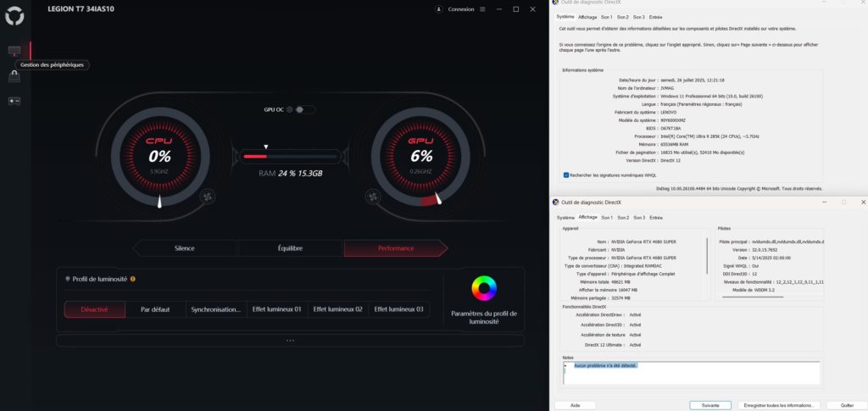Select the Silence thermal mode
Viewport: 868px width, 411px height.
[x=185, y=248]
